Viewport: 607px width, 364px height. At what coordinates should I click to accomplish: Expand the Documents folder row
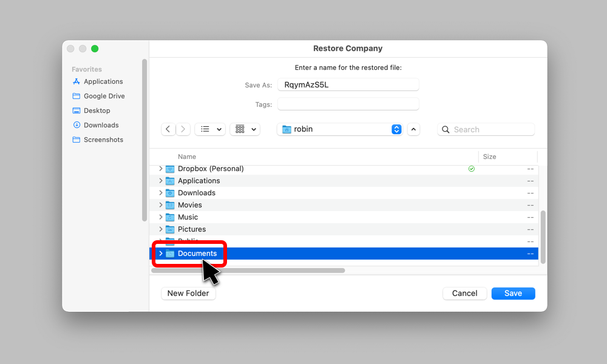pos(161,254)
